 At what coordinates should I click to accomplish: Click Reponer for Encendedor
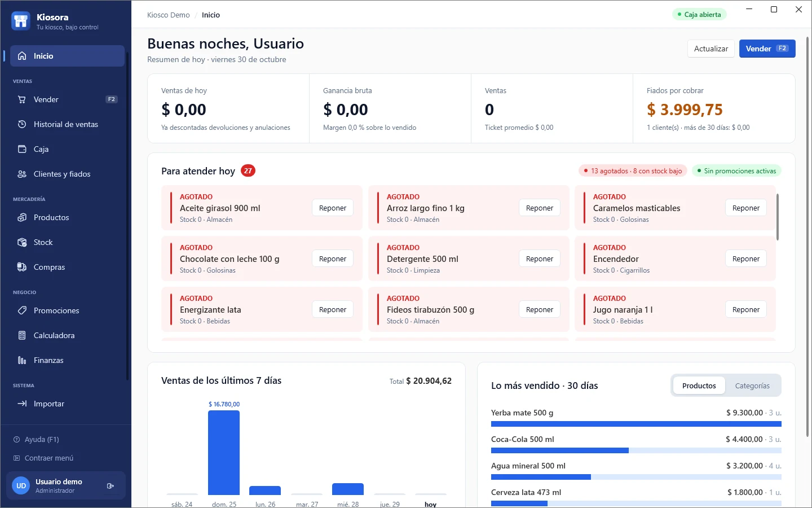746,259
